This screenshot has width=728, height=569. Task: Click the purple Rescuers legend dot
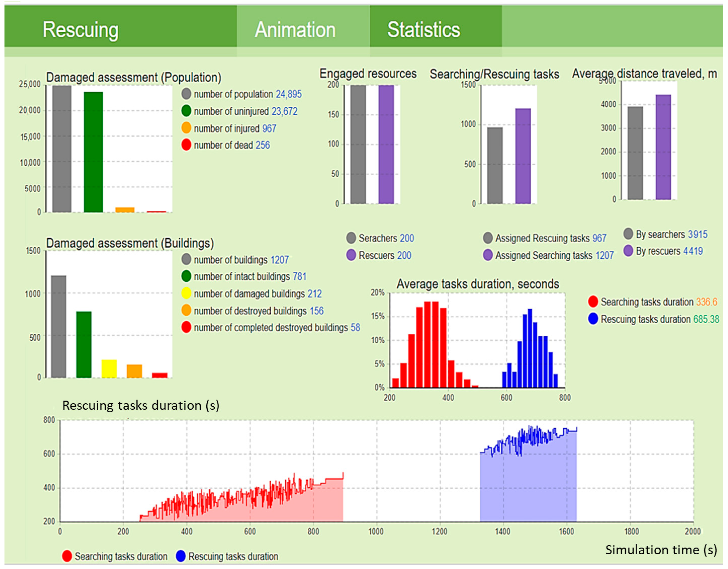point(351,255)
